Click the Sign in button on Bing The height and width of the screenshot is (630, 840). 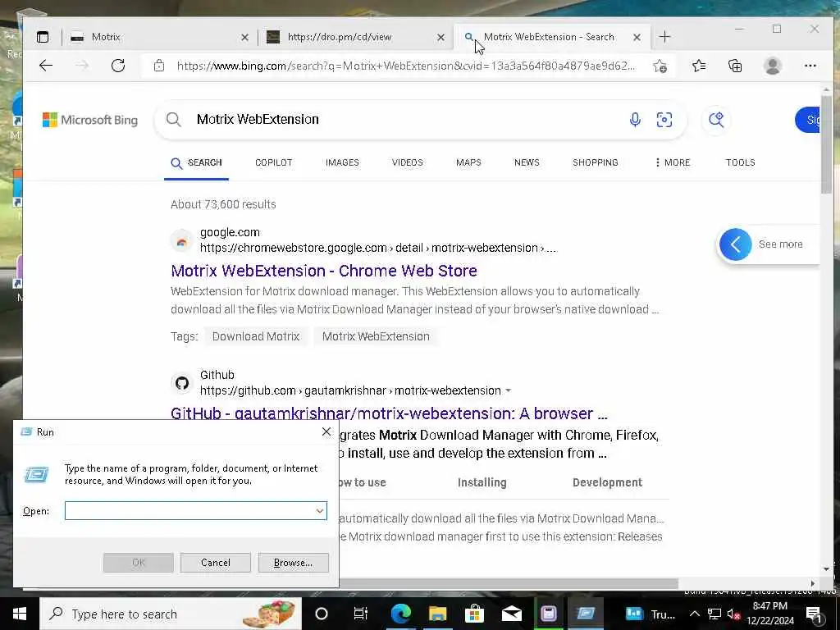coord(807,120)
